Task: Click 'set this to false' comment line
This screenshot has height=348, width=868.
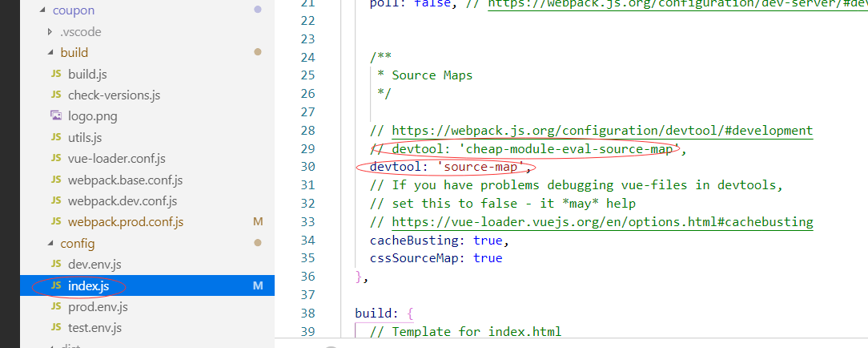Action: point(503,204)
